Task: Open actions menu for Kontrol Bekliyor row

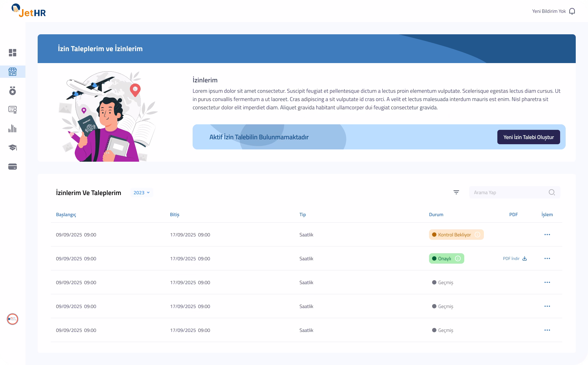Action: 547,235
